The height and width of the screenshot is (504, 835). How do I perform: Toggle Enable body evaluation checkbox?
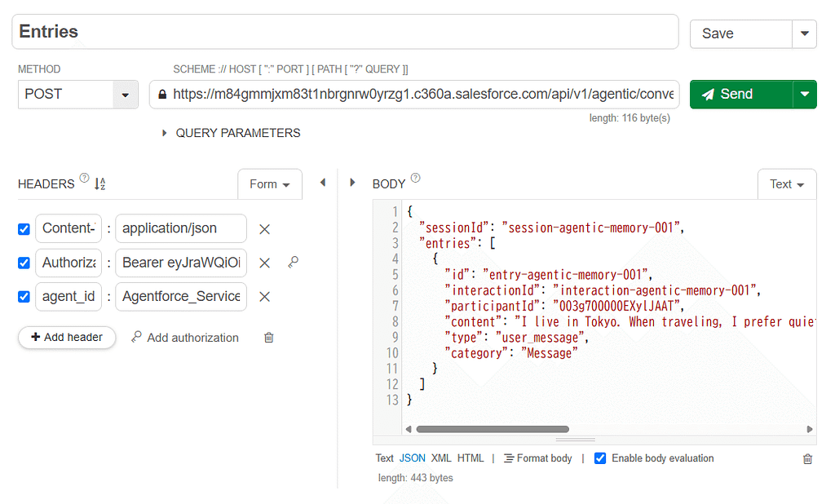[600, 458]
